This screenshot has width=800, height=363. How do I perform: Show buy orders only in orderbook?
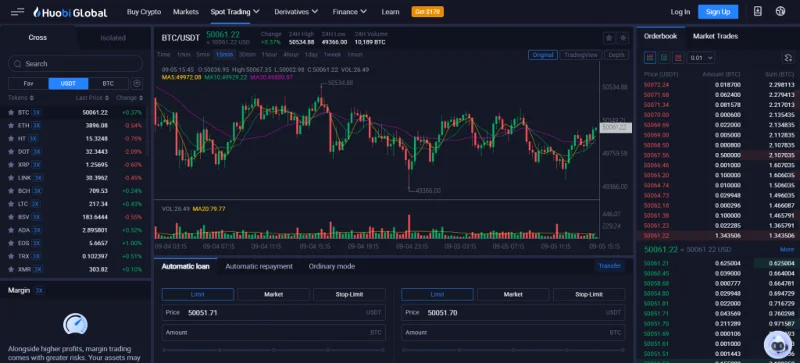pyautogui.click(x=664, y=58)
